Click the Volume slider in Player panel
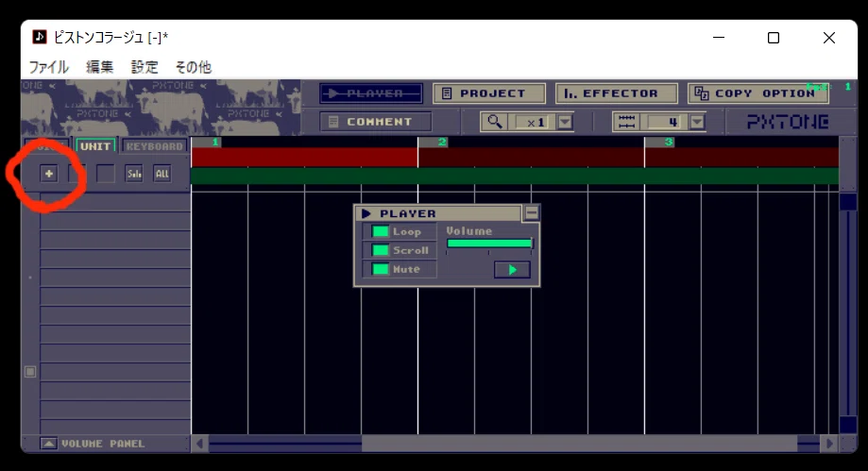 pyautogui.click(x=489, y=243)
